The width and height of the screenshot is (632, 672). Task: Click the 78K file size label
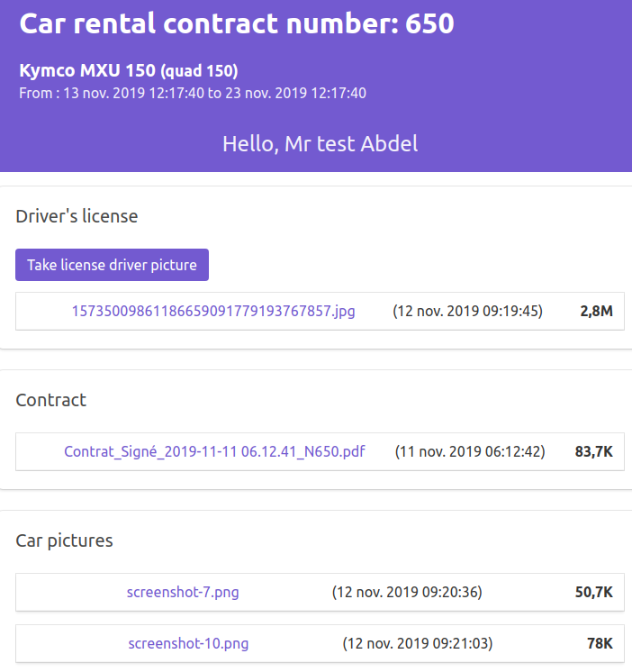(x=600, y=644)
